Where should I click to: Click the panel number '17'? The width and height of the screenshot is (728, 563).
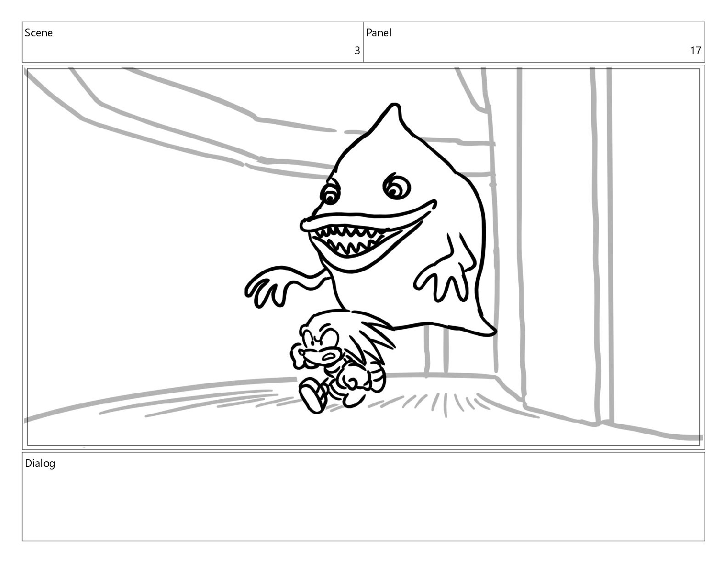[695, 51]
